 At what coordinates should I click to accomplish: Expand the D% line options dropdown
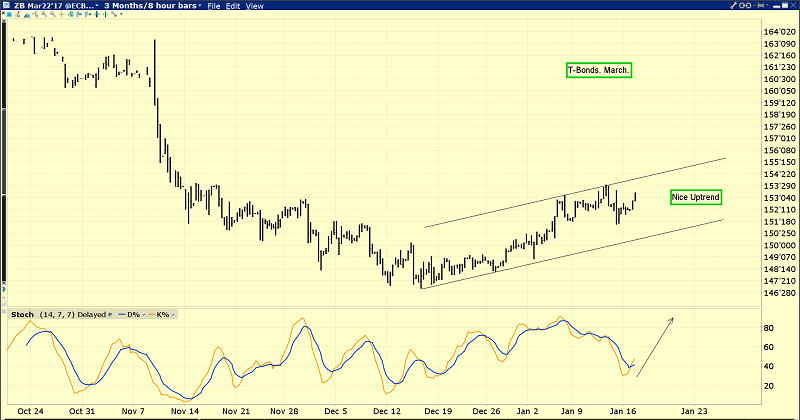(143, 315)
